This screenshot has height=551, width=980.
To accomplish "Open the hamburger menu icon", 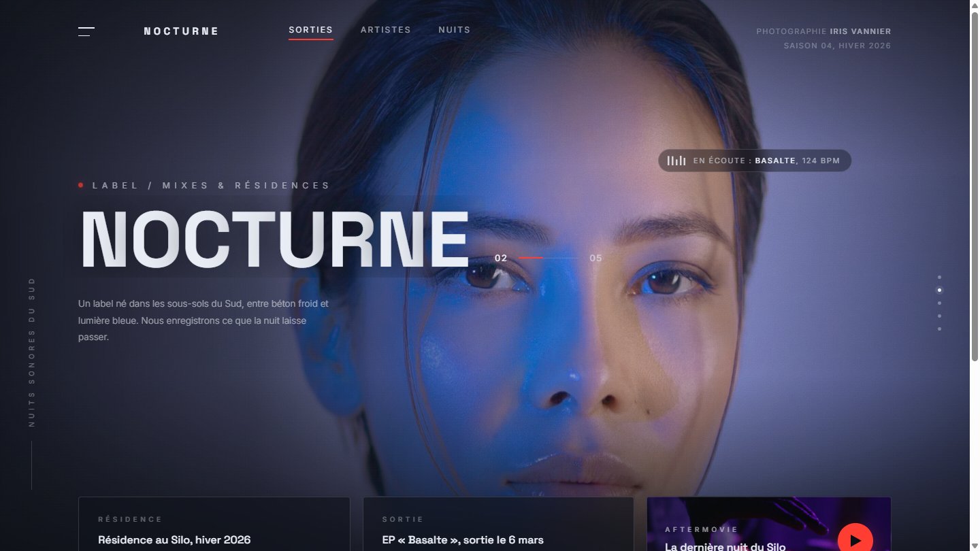I will pos(86,31).
